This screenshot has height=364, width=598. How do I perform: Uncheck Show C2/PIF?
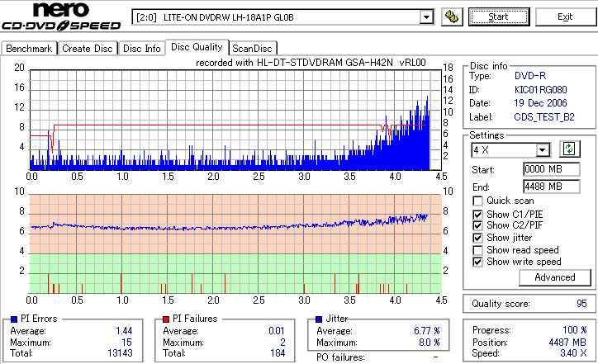(x=477, y=225)
